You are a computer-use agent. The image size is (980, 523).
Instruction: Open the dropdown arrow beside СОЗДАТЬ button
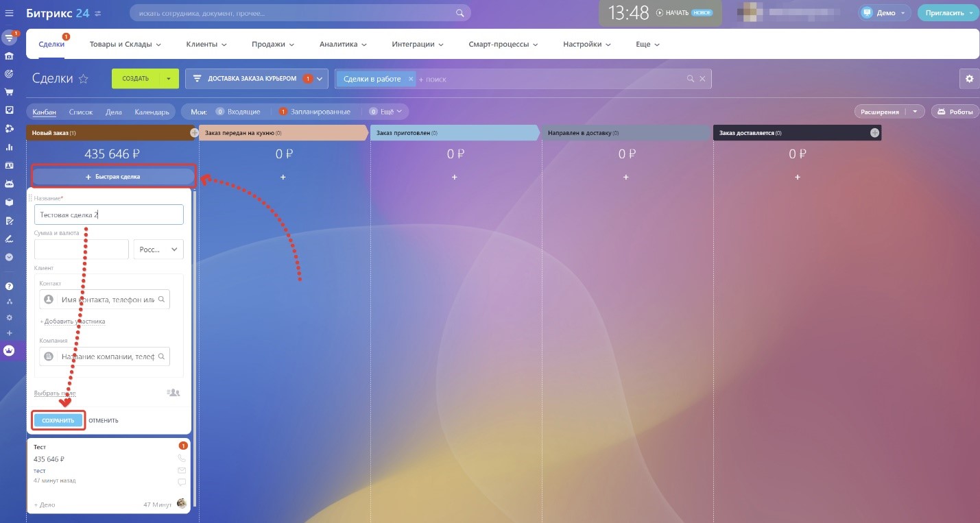[x=169, y=79]
